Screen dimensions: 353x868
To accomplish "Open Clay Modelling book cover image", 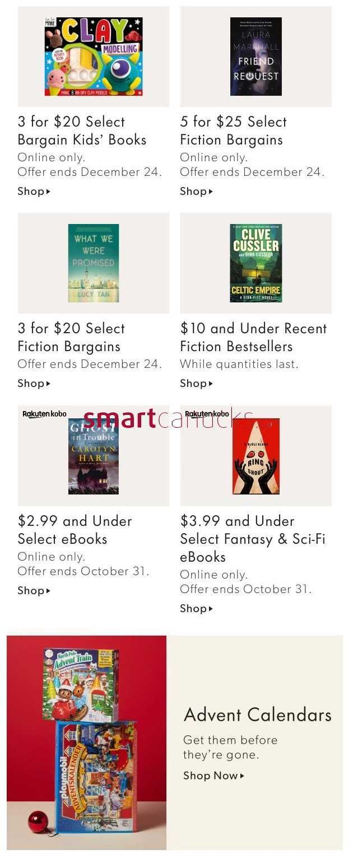I will coord(94,56).
